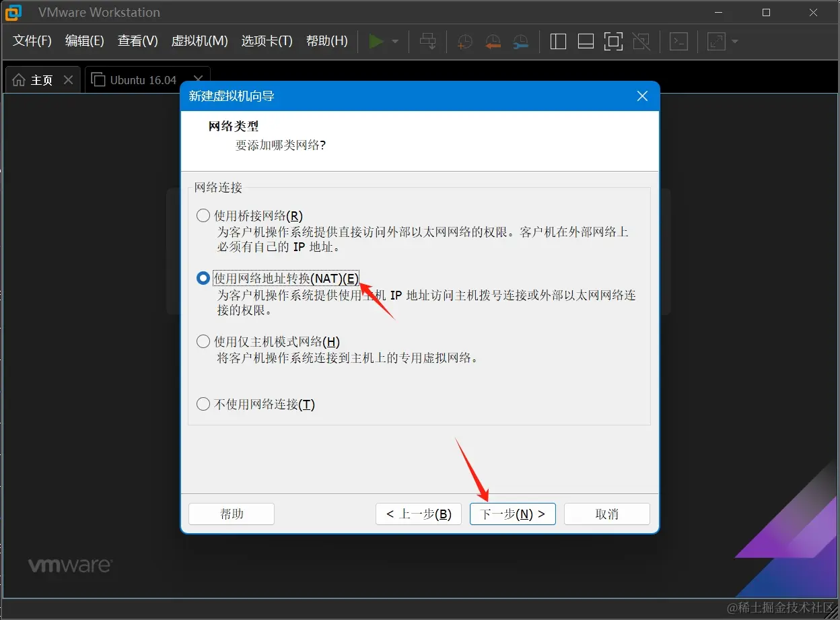Toggle the library sidebar view icon
The image size is (840, 620).
(x=558, y=42)
